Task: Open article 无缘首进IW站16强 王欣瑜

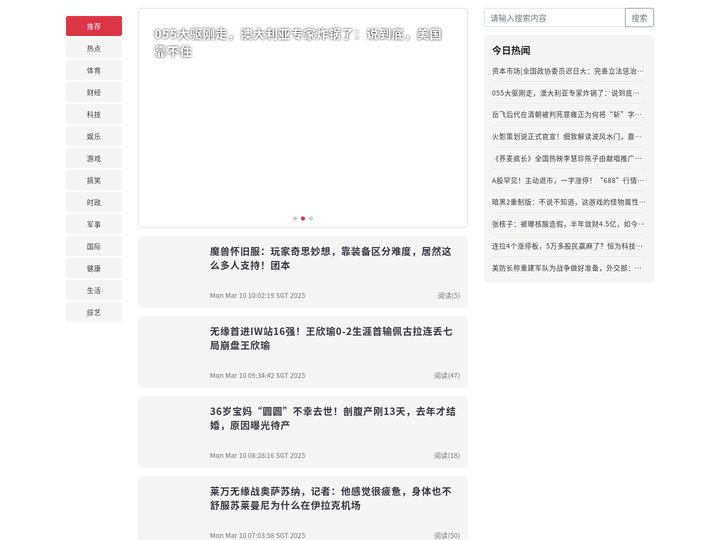Action: [x=331, y=338]
